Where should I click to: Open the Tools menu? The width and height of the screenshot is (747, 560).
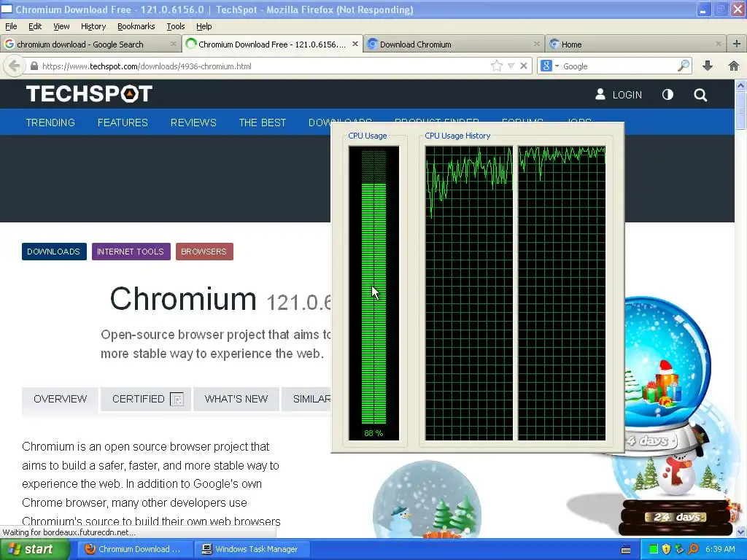coord(176,27)
